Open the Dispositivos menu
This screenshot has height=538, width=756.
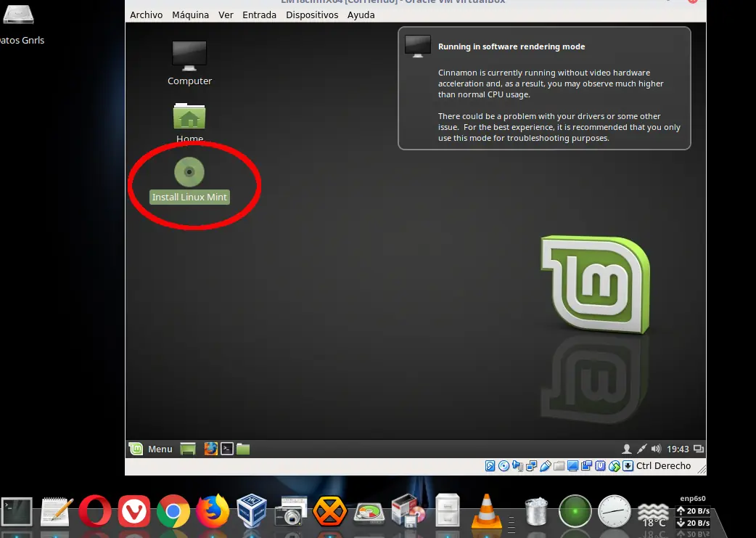point(312,15)
